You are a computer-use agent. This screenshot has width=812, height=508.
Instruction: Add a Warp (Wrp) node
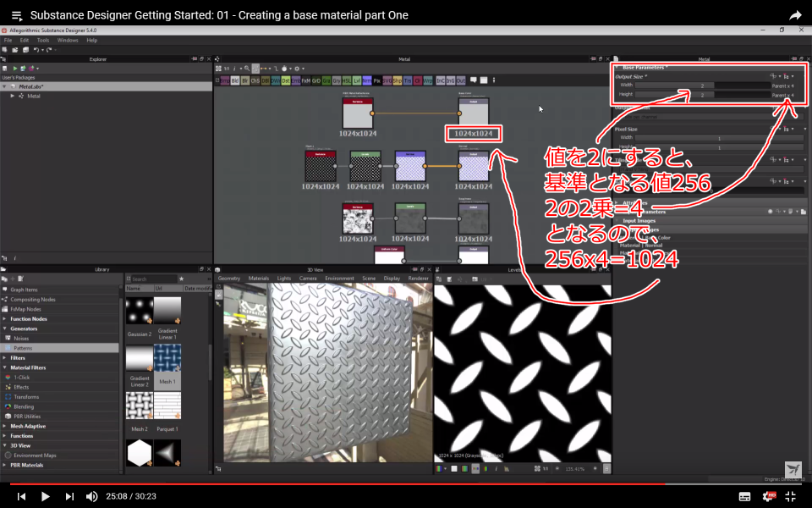pyautogui.click(x=428, y=81)
